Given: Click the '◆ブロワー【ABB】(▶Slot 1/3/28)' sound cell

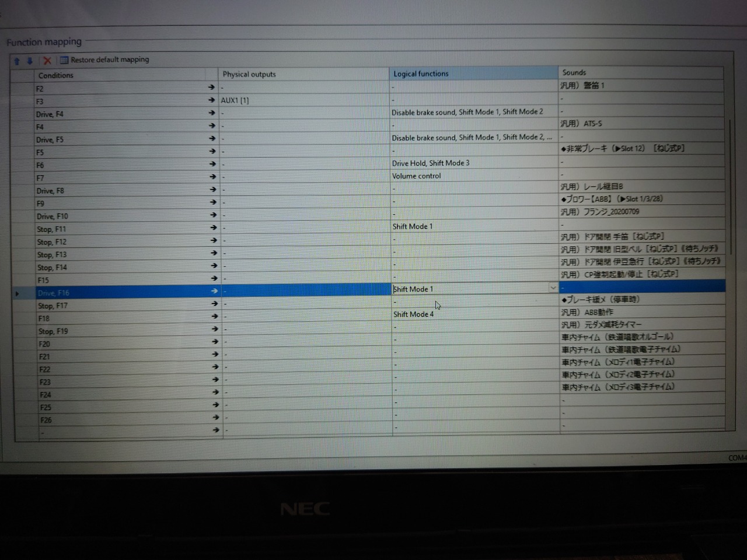Looking at the screenshot, I should (x=641, y=199).
